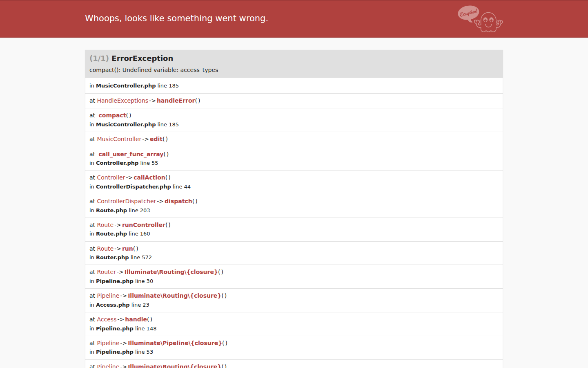The image size is (588, 368).
Task: Click the dispatch method link
Action: 178,201
